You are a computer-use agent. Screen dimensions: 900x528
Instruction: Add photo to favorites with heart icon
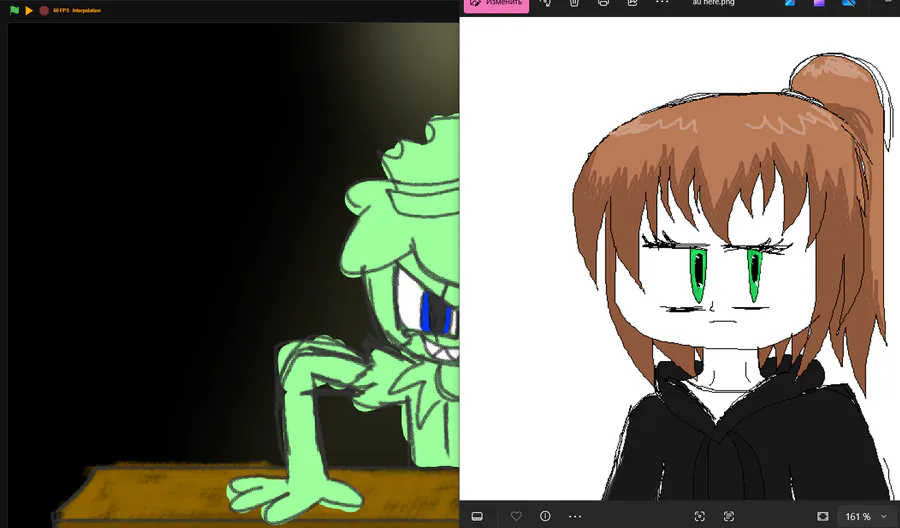pyautogui.click(x=516, y=517)
